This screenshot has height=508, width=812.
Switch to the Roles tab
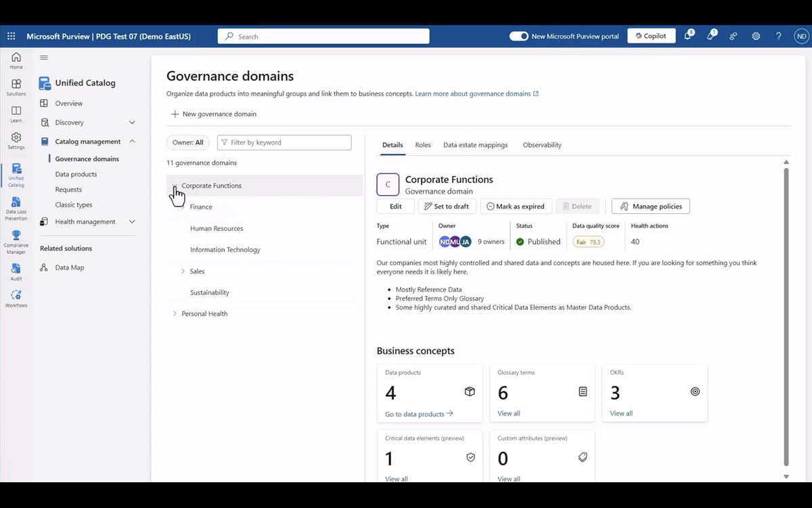[423, 145]
